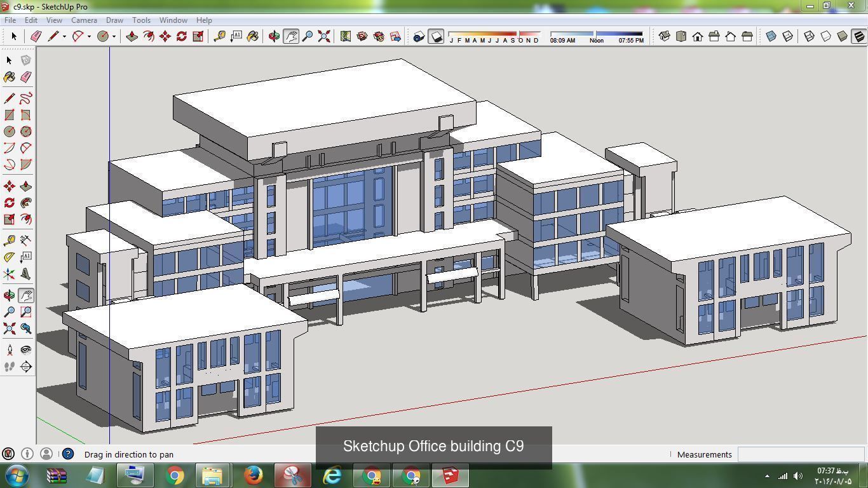The image size is (868, 488).
Task: Activate the Look Around eye tool
Action: [25, 349]
